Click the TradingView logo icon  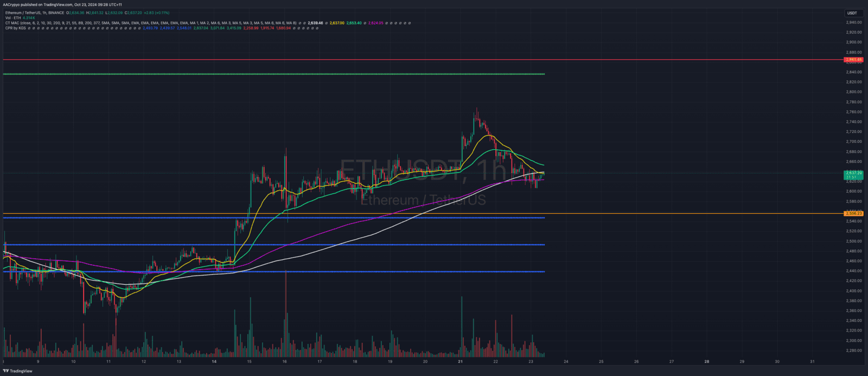[x=6, y=371]
